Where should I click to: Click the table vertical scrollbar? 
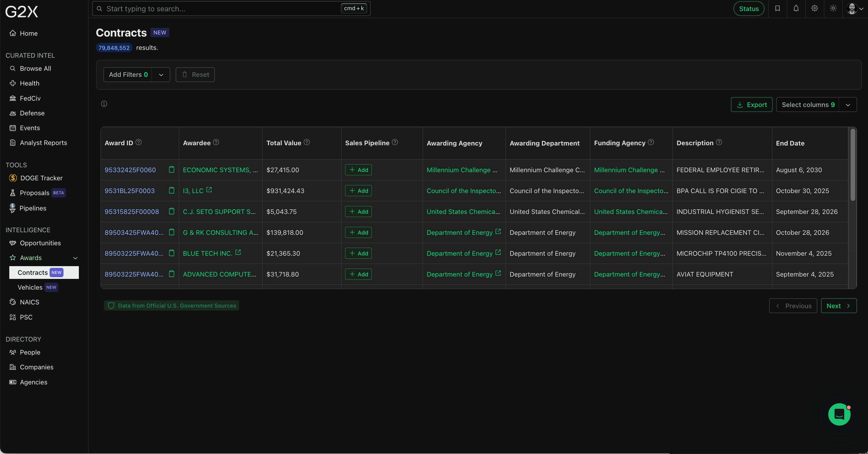[853, 165]
